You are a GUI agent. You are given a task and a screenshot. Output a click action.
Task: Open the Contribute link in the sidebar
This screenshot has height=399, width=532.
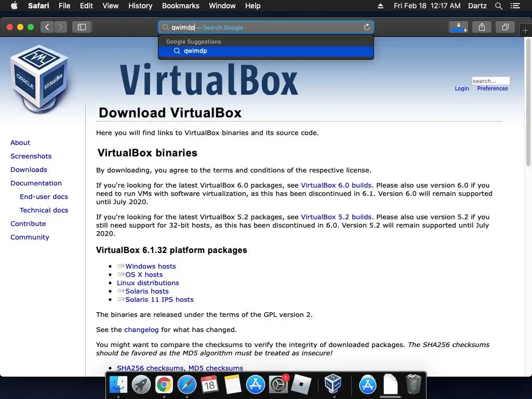tap(28, 223)
